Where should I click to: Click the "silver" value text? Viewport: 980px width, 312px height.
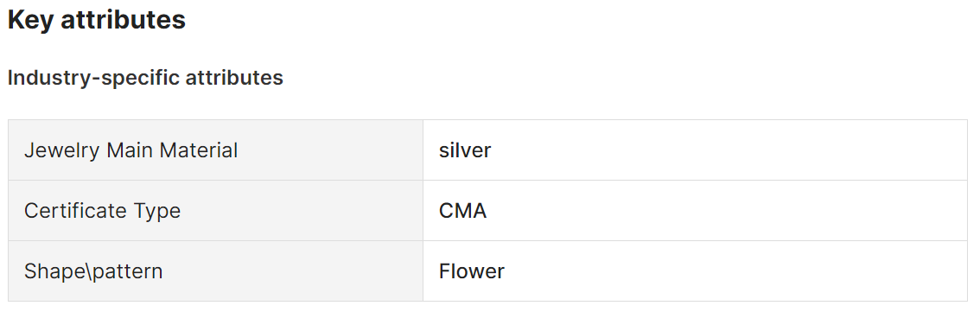pyautogui.click(x=465, y=150)
